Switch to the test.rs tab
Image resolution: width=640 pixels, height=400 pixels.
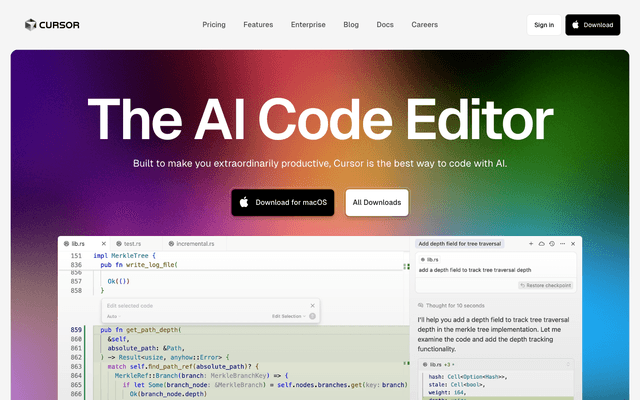pos(130,243)
